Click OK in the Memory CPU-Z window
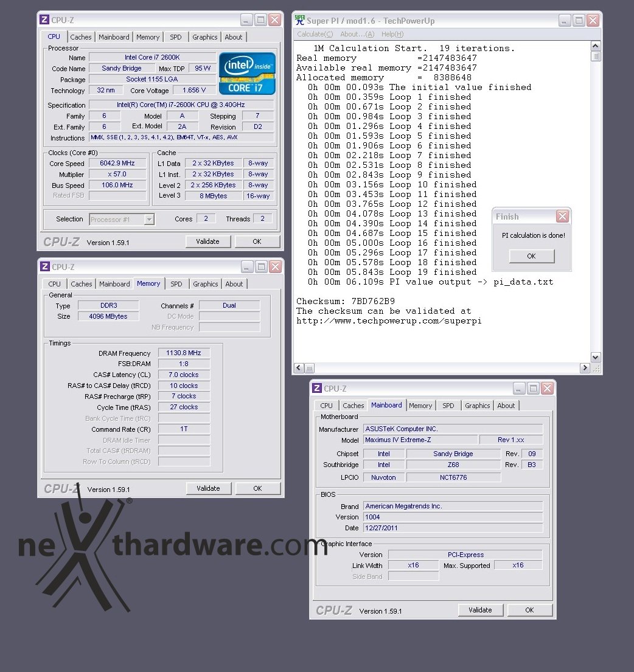This screenshot has width=634, height=672. coord(257,488)
